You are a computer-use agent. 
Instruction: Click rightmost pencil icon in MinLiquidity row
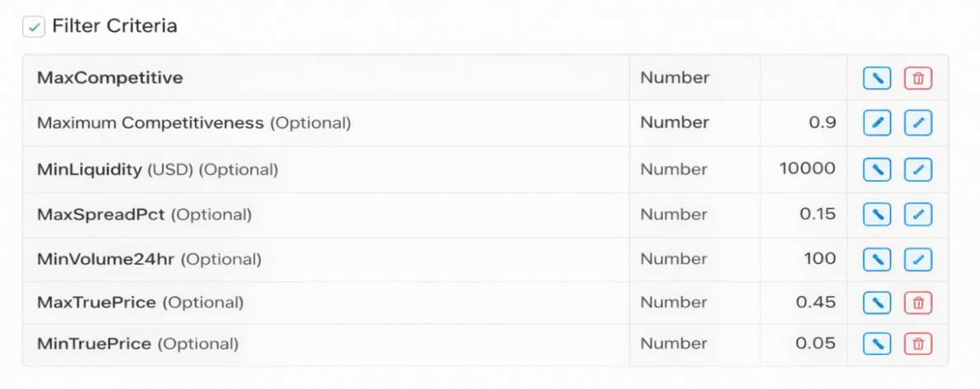[x=918, y=169]
